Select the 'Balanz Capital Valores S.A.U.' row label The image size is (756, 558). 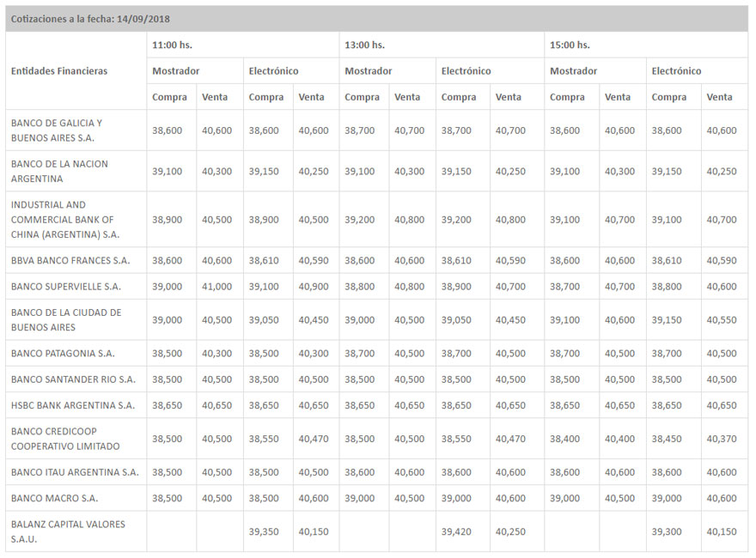pyautogui.click(x=68, y=531)
